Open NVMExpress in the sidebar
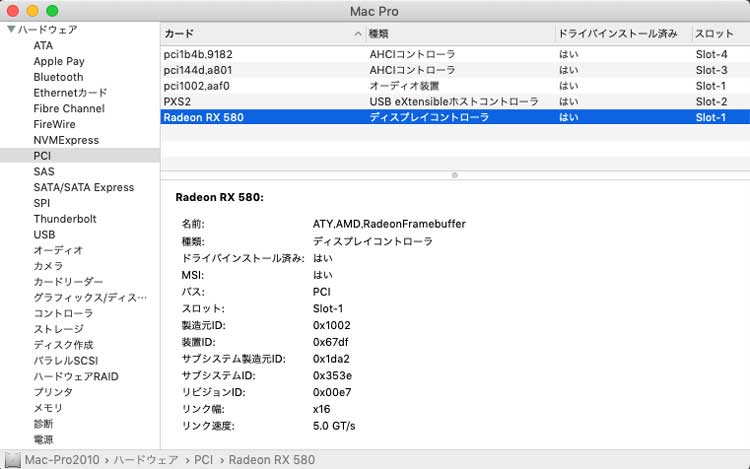 pos(66,140)
